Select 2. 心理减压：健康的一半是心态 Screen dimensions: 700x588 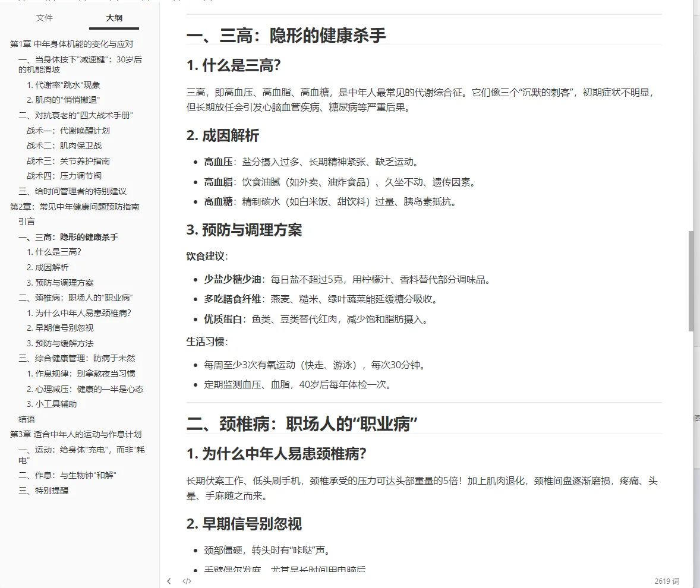[x=85, y=389]
